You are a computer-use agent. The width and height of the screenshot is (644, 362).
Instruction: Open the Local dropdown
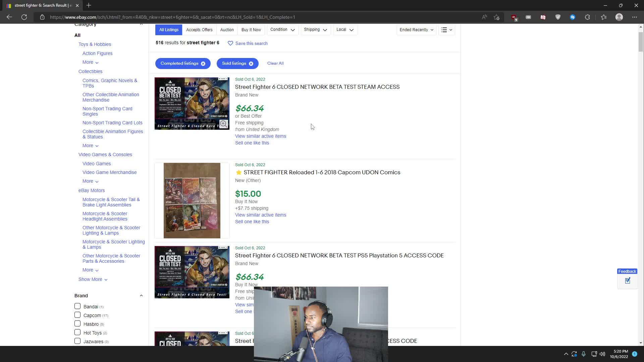click(345, 29)
